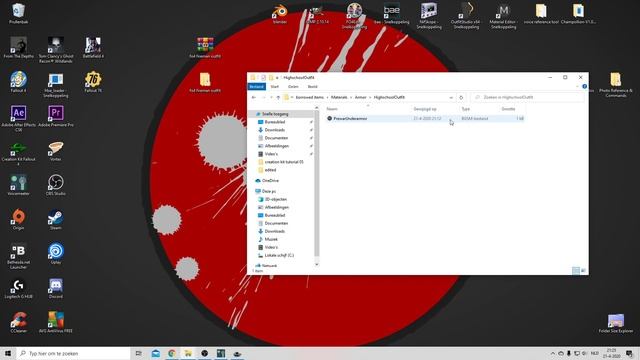Viewport: 640px width, 360px height.
Task: Go back with Explorer's back arrow
Action: pyautogui.click(x=254, y=98)
